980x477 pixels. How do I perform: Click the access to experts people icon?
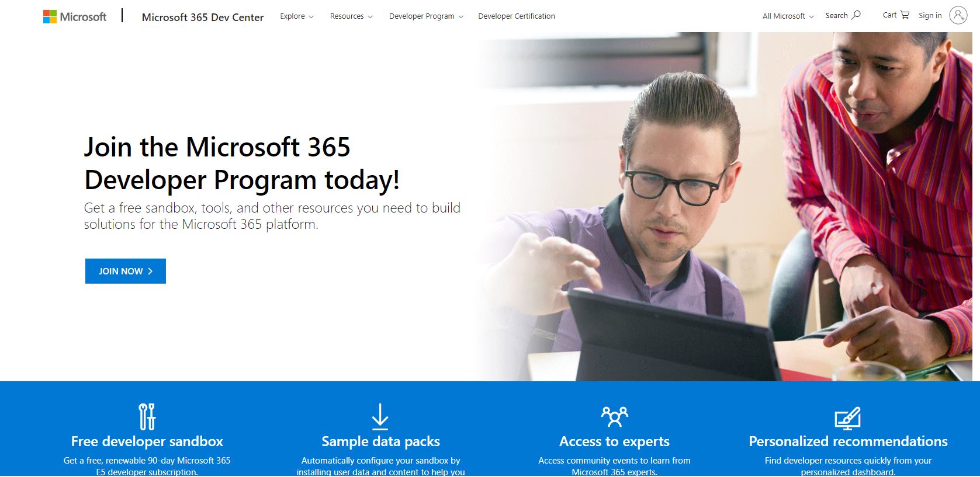[614, 416]
